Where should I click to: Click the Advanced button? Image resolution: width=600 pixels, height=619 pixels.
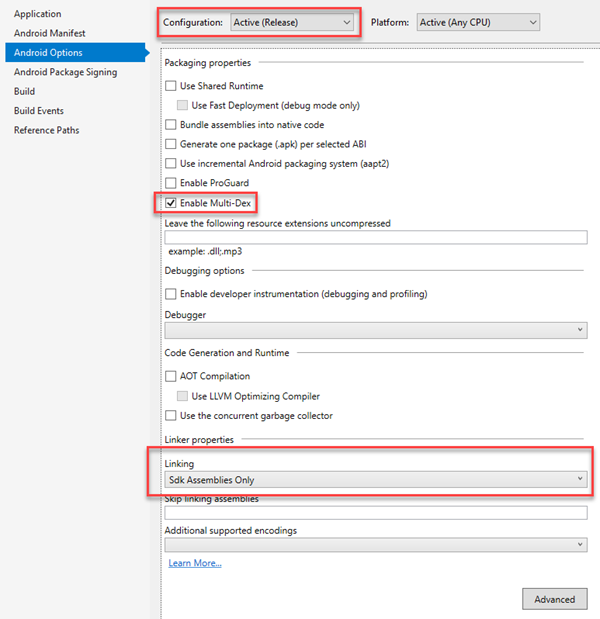point(554,599)
